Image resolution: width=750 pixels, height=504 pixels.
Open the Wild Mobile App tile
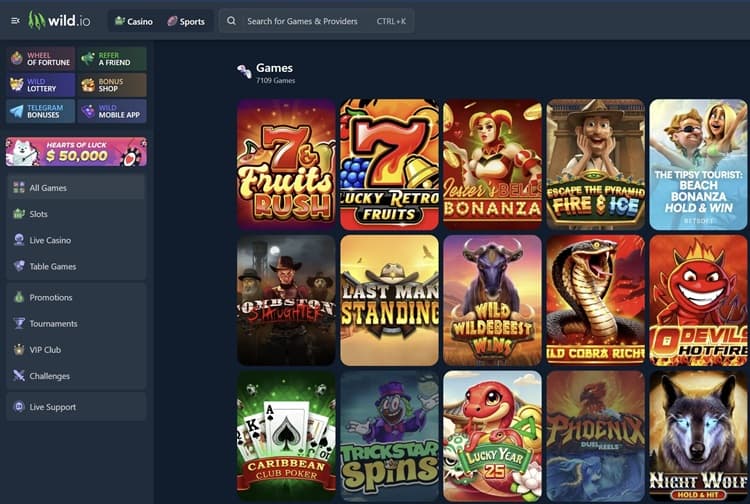112,111
